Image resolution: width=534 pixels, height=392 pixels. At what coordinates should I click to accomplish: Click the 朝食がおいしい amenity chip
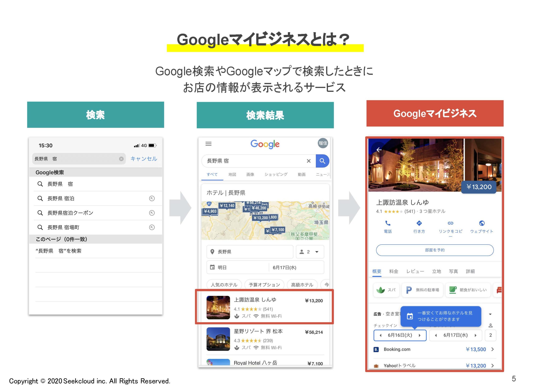pos(468,290)
